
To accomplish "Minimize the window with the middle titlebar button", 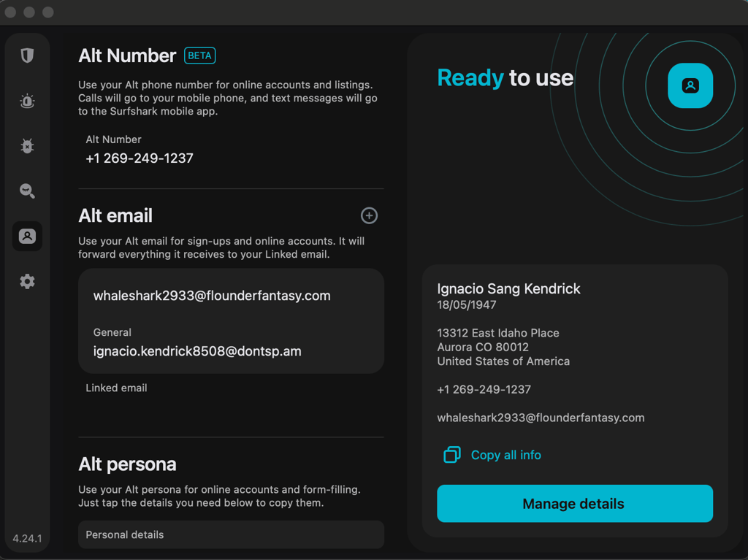I will point(29,12).
